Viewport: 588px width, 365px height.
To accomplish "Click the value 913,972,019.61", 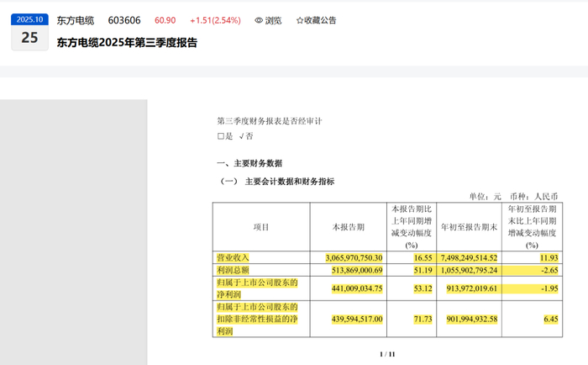I will pyautogui.click(x=472, y=288).
